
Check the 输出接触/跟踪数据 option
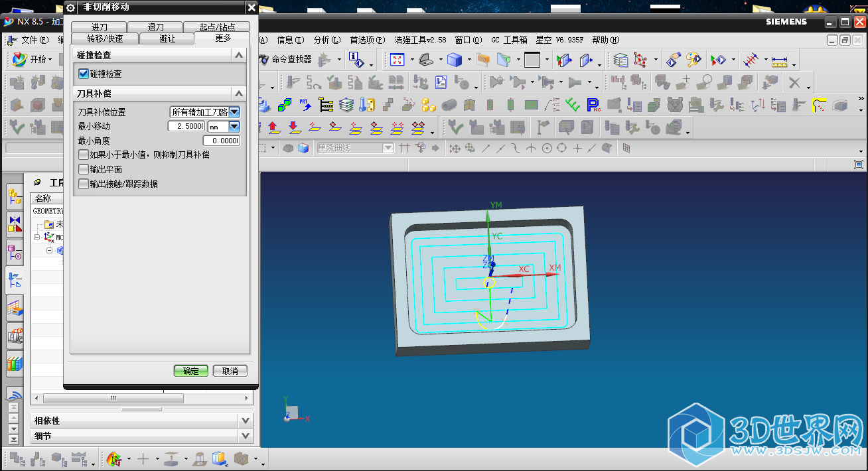[84, 184]
